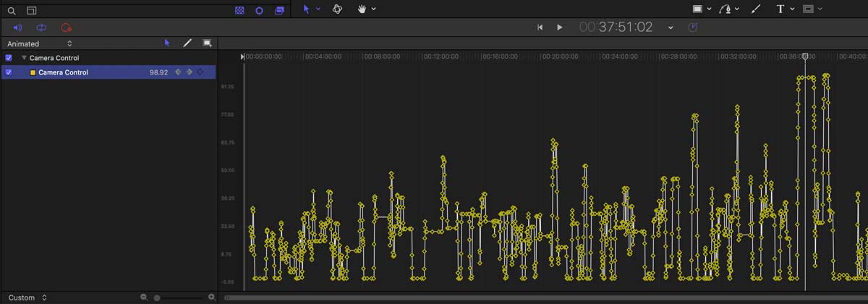
Task: Mute audio with the speaker icon
Action: coord(18,28)
